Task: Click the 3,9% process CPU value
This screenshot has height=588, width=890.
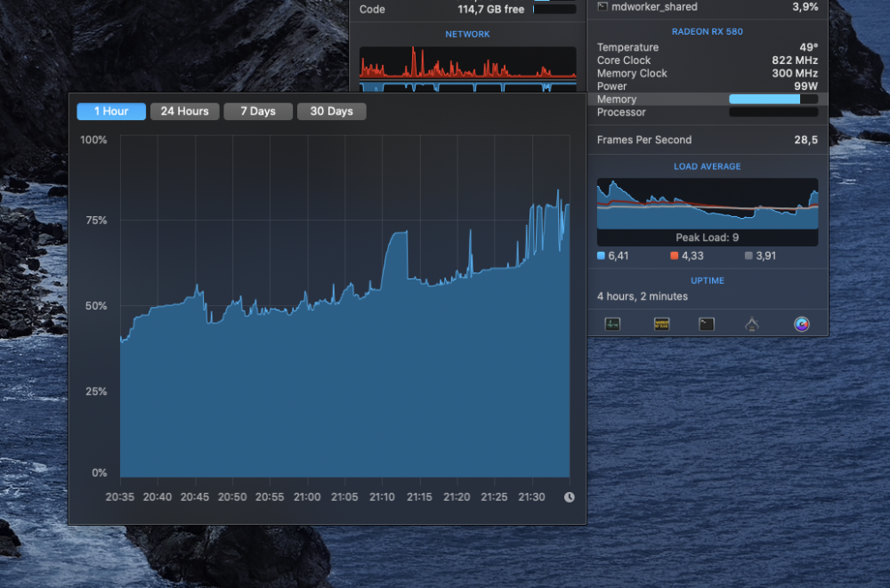Action: (805, 7)
